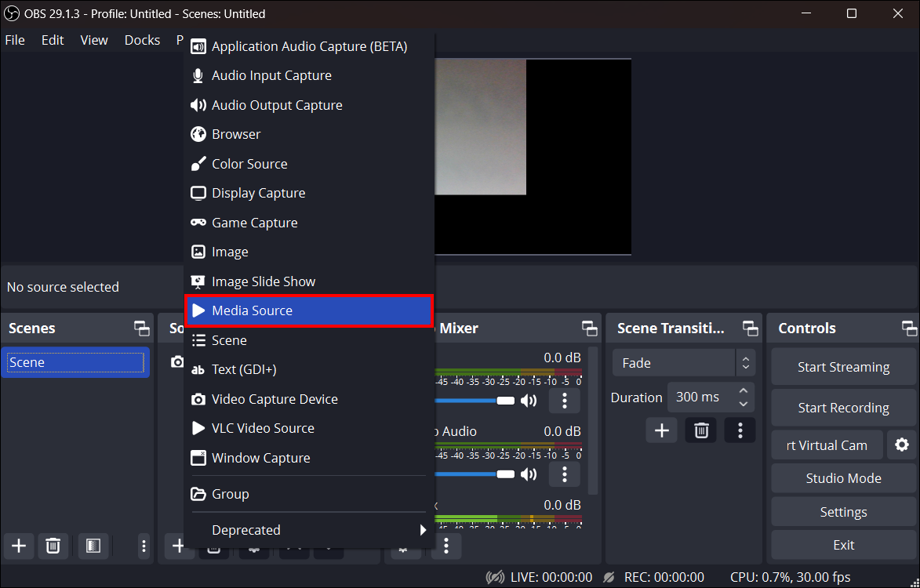Pick the Browser source entry
Image resolution: width=920 pixels, height=588 pixels.
click(309, 134)
